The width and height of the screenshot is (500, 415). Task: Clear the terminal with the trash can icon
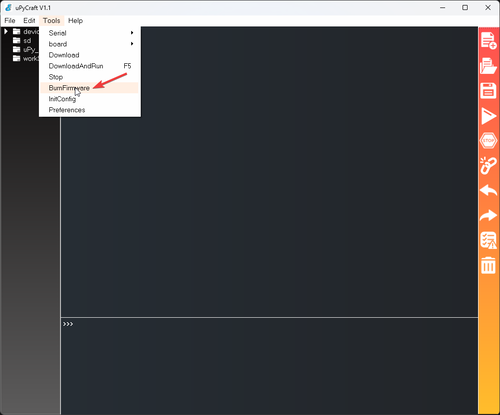click(x=488, y=265)
